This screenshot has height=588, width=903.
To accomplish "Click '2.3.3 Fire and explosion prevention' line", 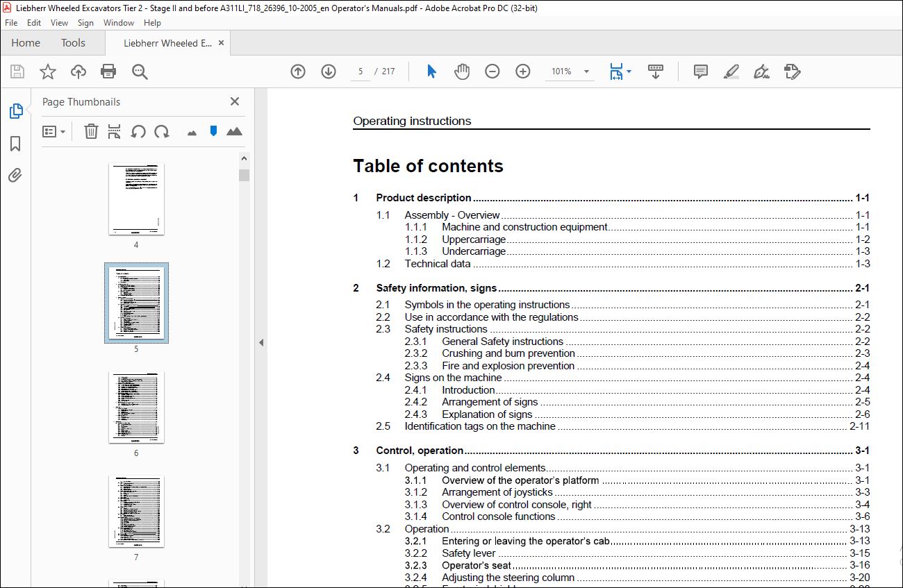I will (637, 366).
